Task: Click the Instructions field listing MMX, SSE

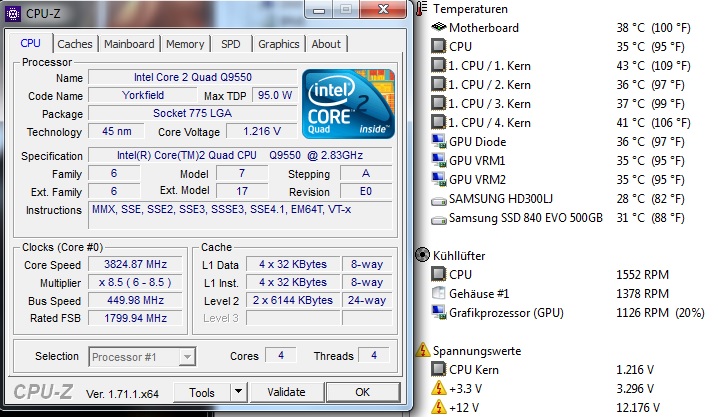Action: (x=240, y=215)
